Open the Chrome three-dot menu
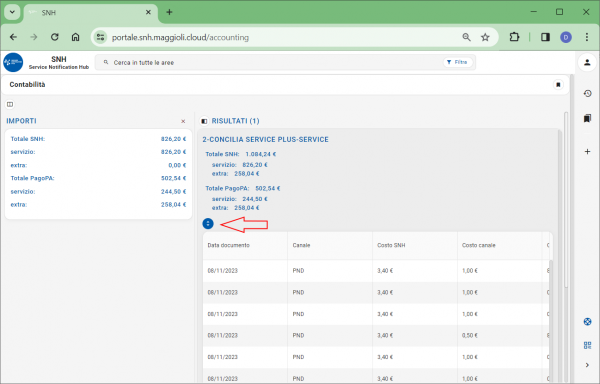Screen dimensions: 600x384 587,37
